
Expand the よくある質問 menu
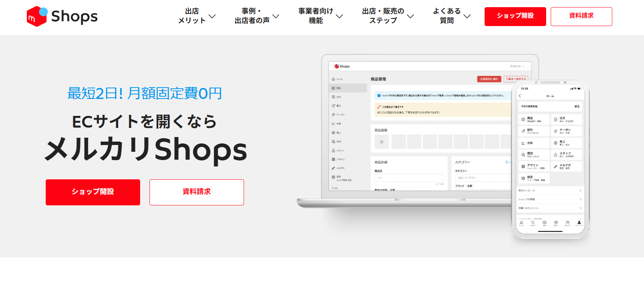pos(452,16)
